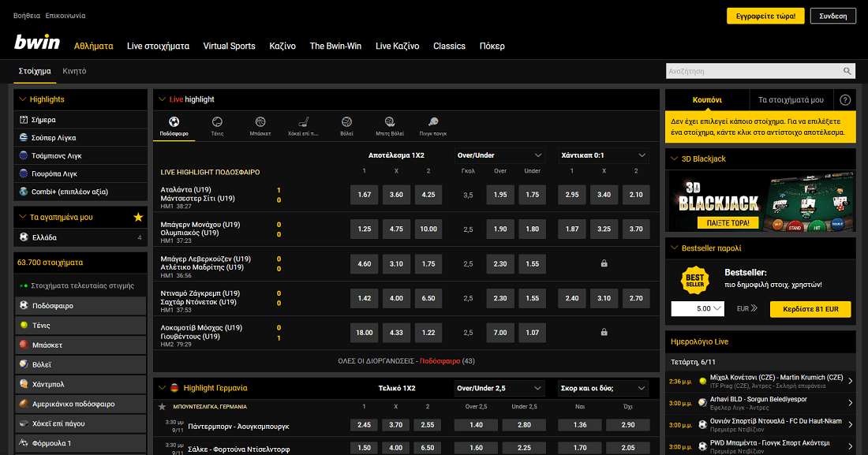Open Ελλάδα favorite with 4 events

pyautogui.click(x=80, y=237)
